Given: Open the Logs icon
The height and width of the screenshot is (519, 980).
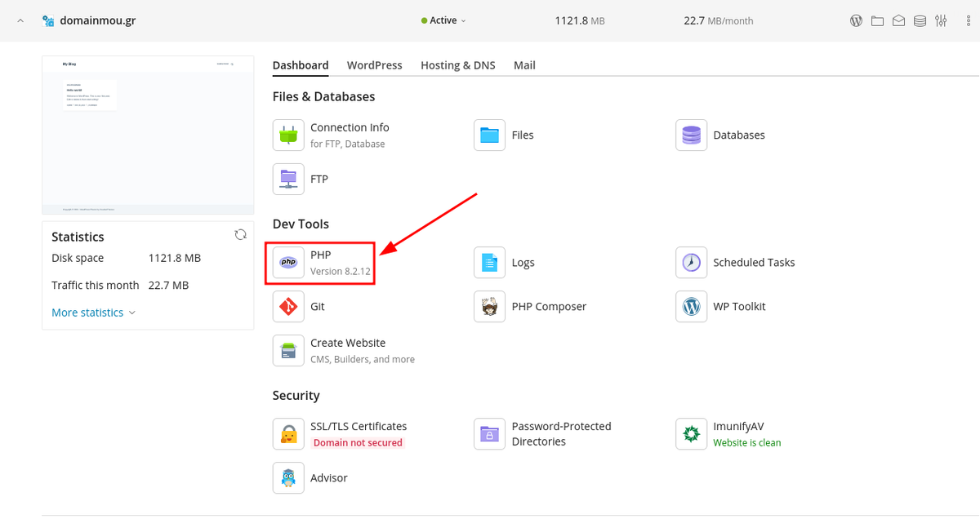Looking at the screenshot, I should pos(490,263).
